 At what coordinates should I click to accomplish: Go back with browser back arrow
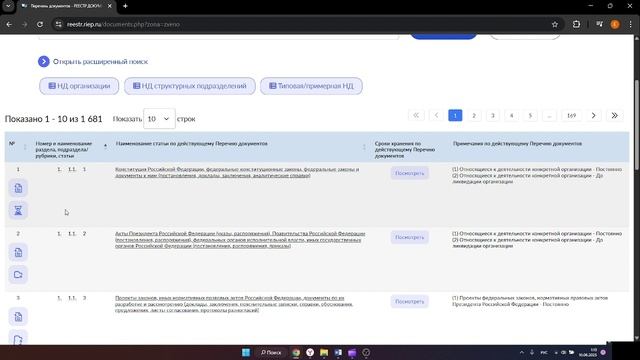pyautogui.click(x=9, y=24)
